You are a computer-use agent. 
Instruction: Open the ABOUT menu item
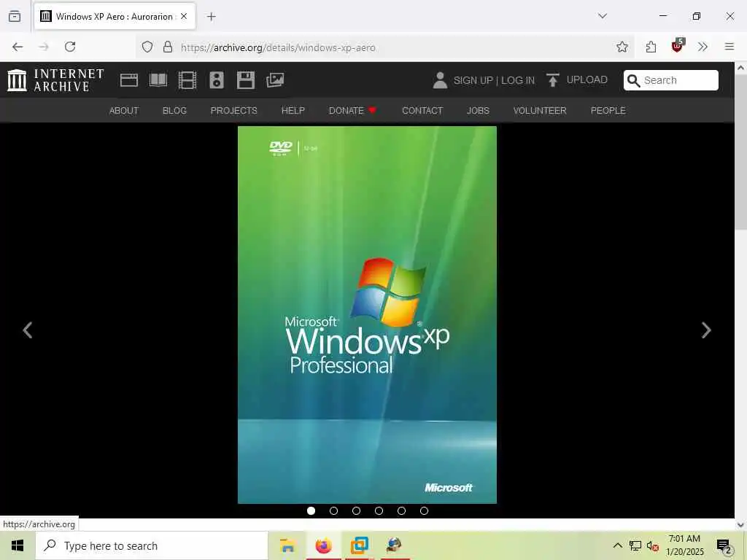[x=124, y=111]
